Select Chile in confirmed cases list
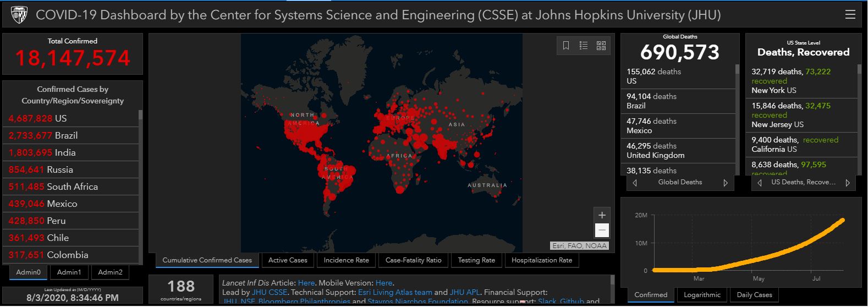 [70, 238]
